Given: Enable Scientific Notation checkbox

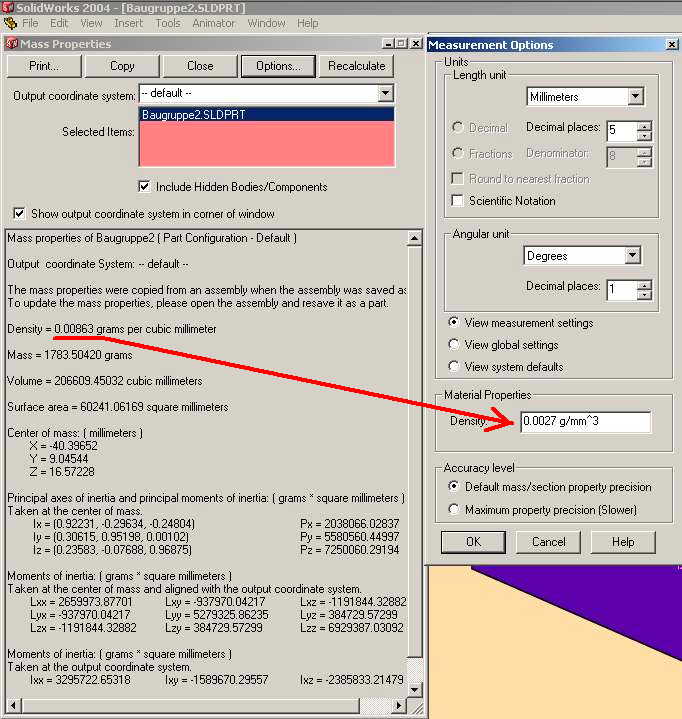Looking at the screenshot, I should 457,200.
